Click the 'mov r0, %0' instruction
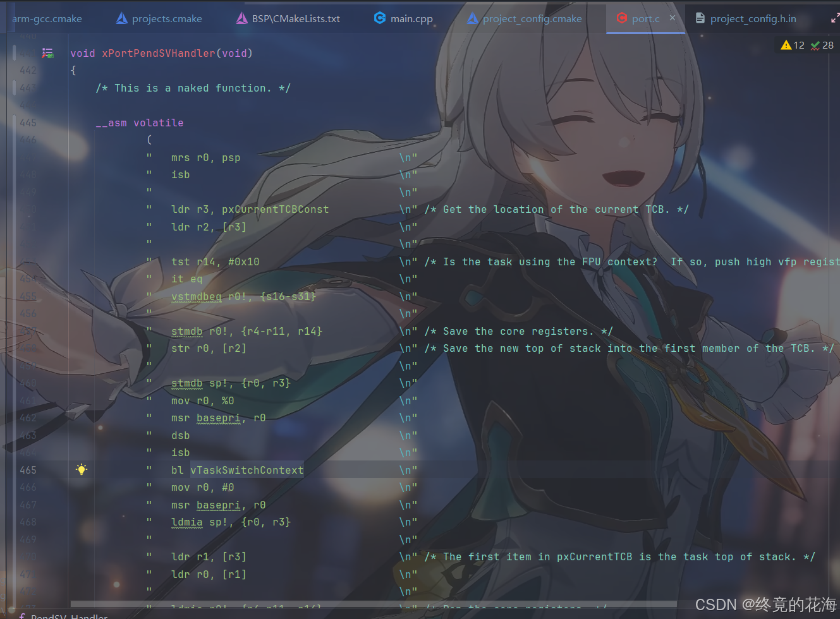Image resolution: width=840 pixels, height=619 pixels. coord(203,400)
